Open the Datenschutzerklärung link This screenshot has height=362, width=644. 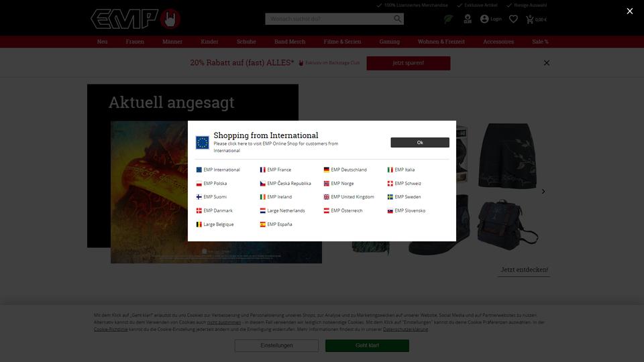pyautogui.click(x=405, y=329)
